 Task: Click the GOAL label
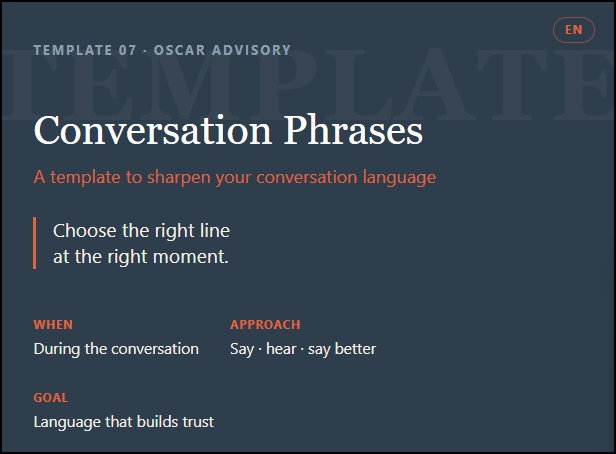point(51,397)
